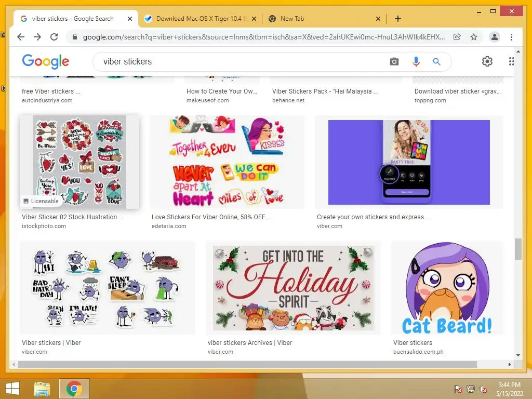The height and width of the screenshot is (399, 532).
Task: Click the scroll up arrow
Action: 518,51
